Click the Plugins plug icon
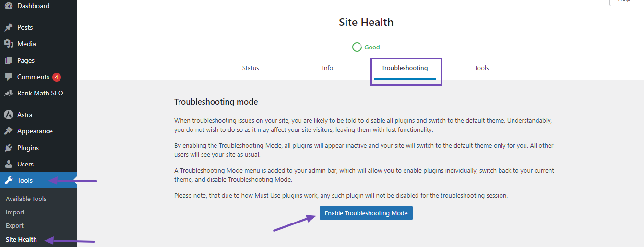This screenshot has height=247, width=644. (x=9, y=148)
